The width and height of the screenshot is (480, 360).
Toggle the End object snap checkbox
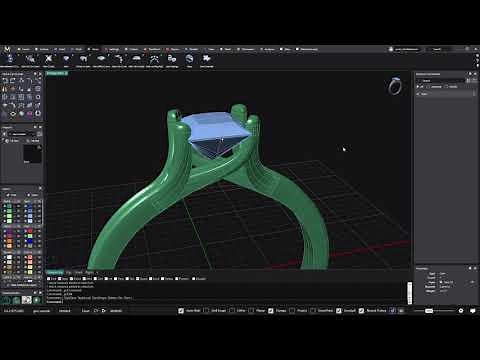click(48, 279)
